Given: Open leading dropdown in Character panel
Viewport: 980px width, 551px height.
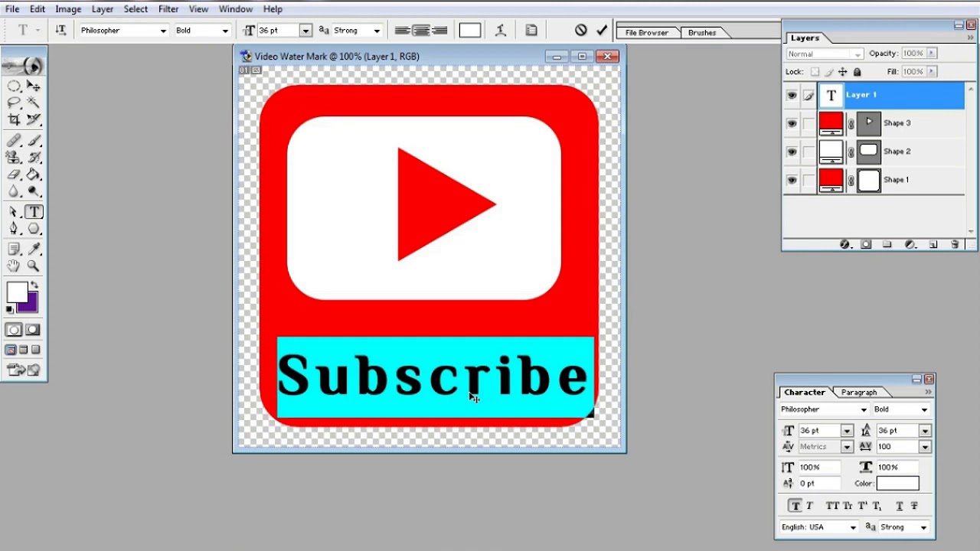Looking at the screenshot, I should (925, 431).
